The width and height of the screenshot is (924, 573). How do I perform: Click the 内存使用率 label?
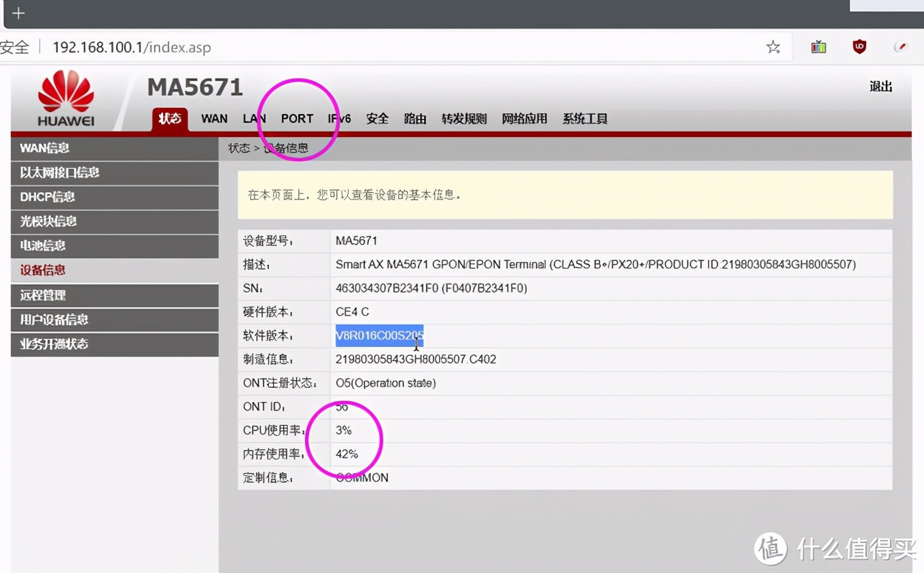pos(273,454)
